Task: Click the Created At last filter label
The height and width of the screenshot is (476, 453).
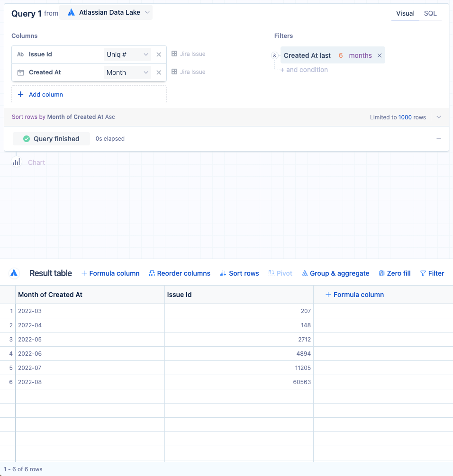Action: [307, 55]
